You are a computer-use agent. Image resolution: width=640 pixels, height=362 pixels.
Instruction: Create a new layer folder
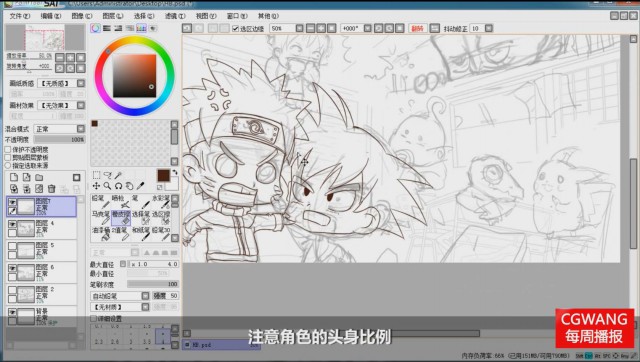click(x=39, y=177)
